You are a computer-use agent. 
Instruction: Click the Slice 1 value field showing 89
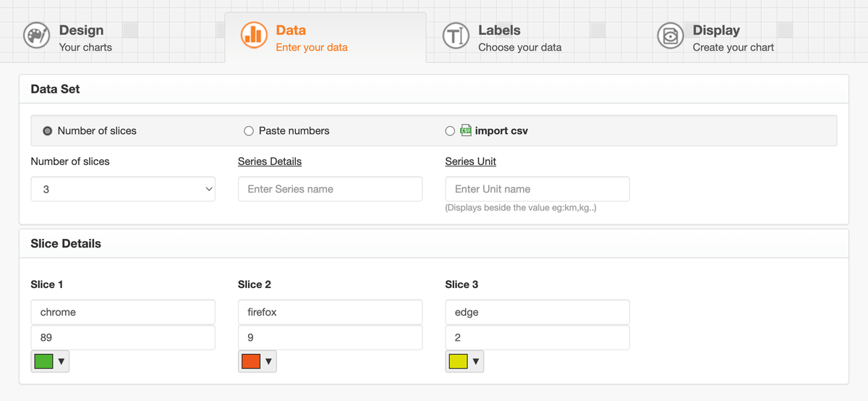pyautogui.click(x=123, y=337)
